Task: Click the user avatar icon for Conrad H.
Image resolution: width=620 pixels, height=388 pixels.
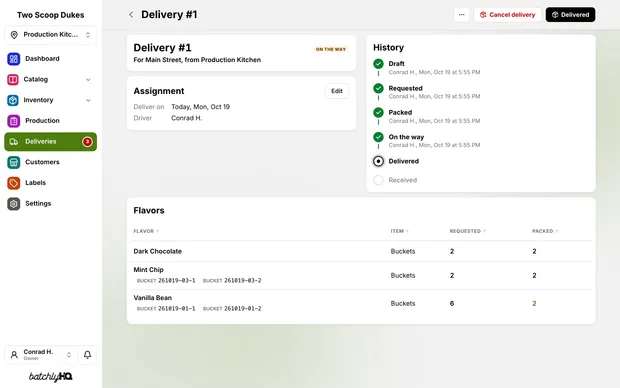Action: pos(14,355)
